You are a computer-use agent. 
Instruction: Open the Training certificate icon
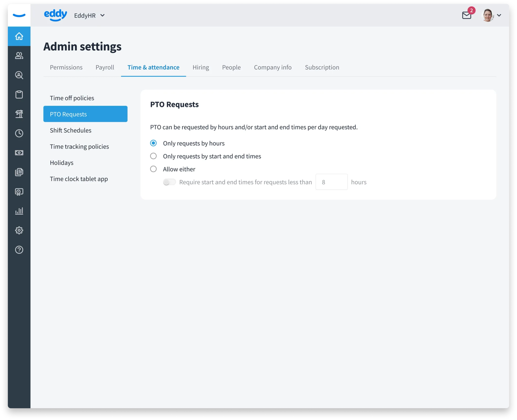(19, 192)
